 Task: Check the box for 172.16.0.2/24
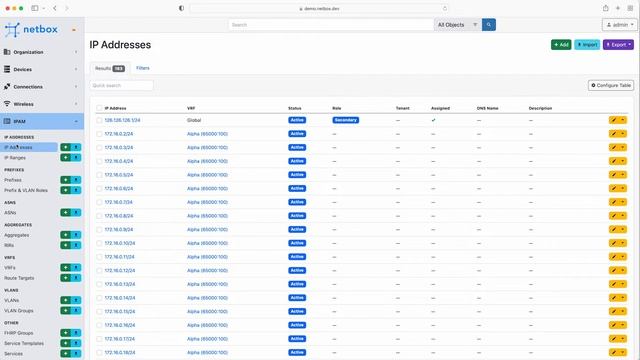click(x=99, y=134)
